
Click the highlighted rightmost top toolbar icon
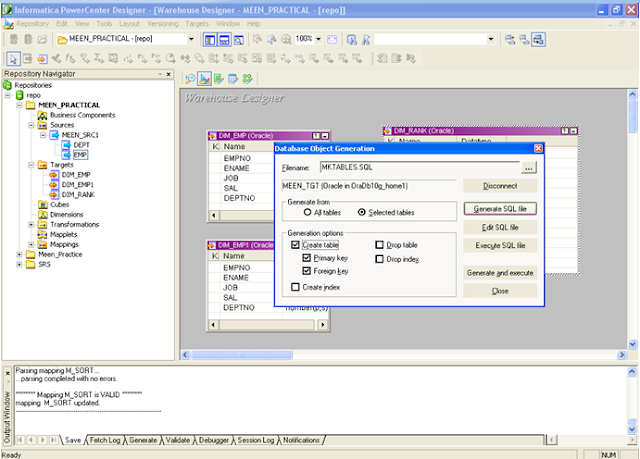538,40
